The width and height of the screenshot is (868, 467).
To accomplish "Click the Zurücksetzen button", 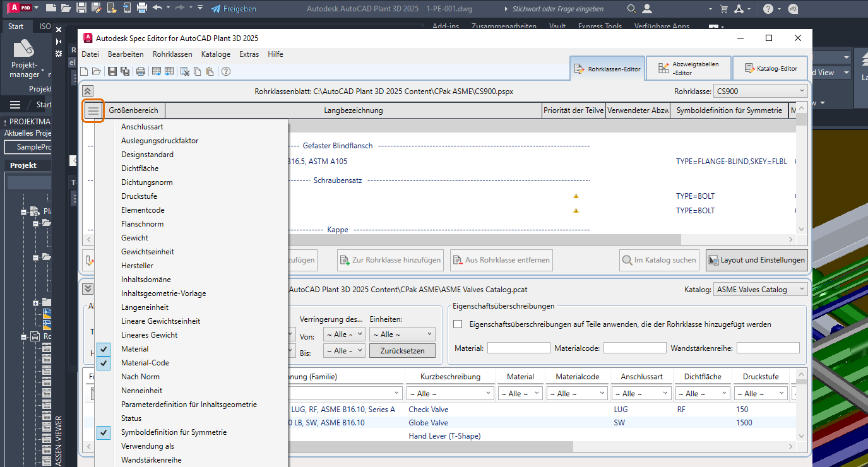I will tap(402, 351).
